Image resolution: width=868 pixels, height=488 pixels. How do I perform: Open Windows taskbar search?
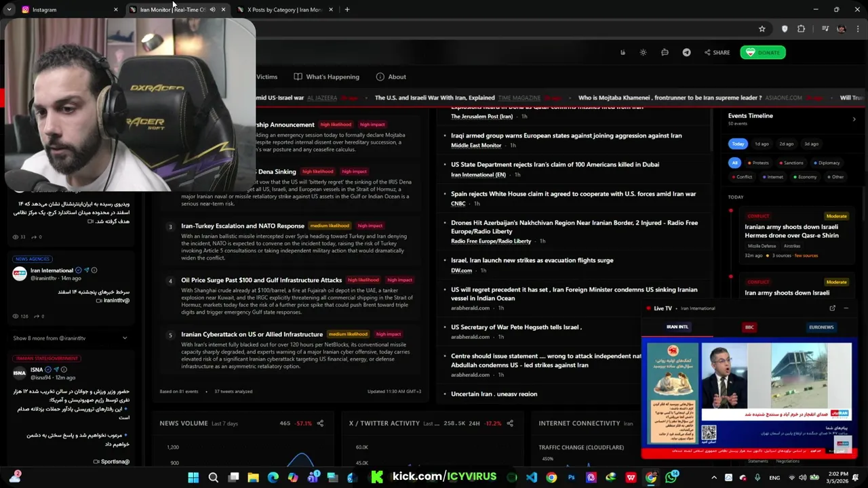pos(213,478)
